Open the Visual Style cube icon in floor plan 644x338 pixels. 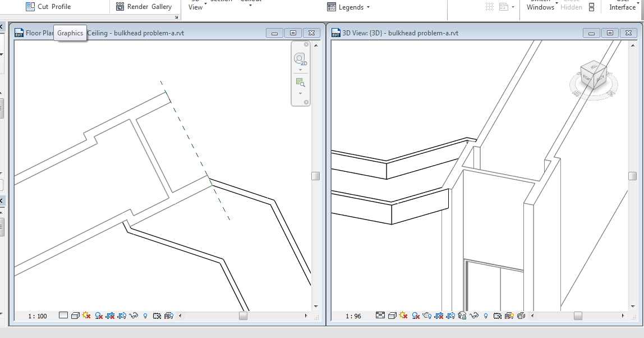[76, 316]
